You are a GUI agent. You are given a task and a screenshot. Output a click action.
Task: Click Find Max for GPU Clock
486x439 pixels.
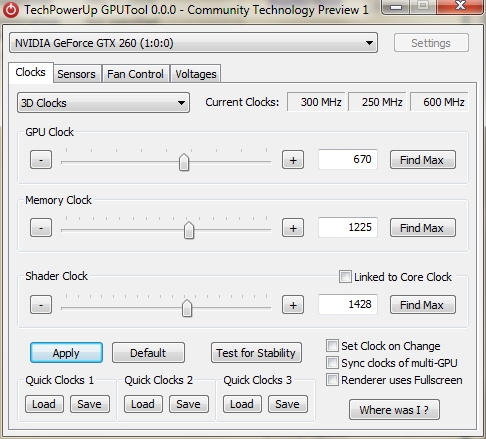coord(422,160)
